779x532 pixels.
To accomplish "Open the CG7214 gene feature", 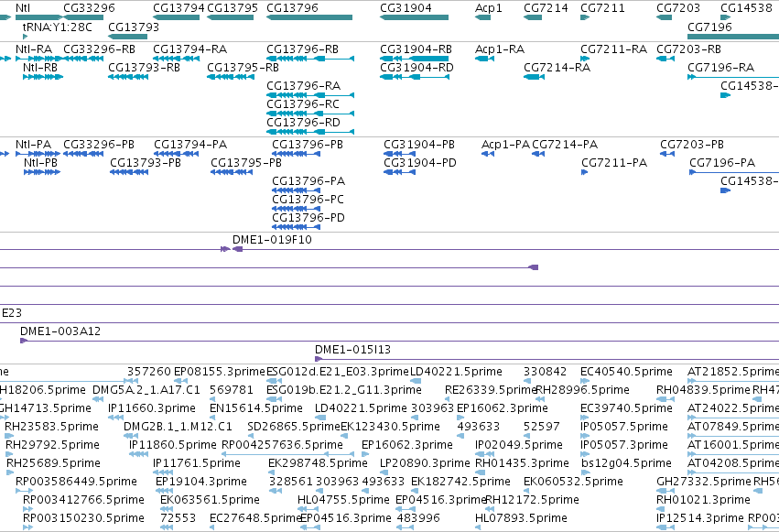I will coord(533,17).
